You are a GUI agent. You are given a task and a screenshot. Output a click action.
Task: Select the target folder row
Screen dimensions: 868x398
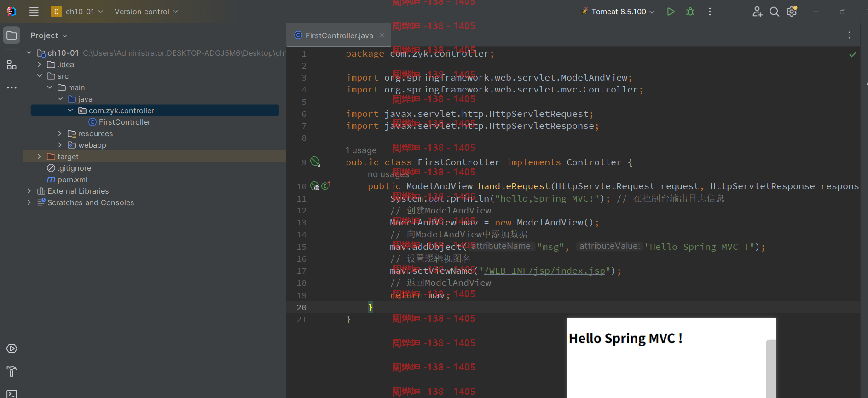[155, 156]
